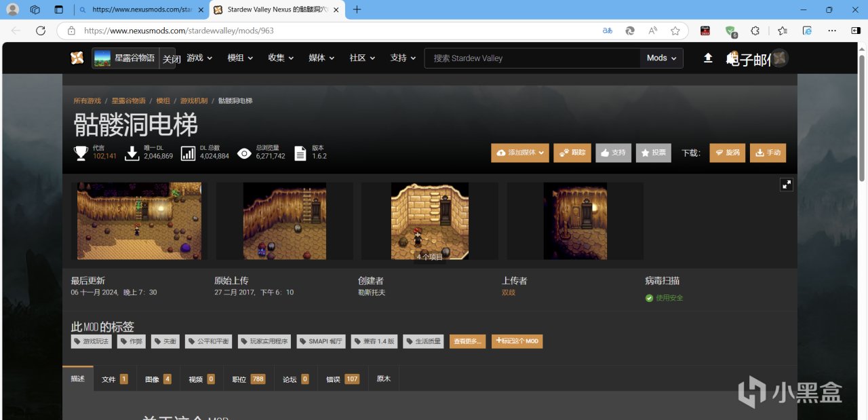The width and height of the screenshot is (868, 420).
Task: Open the 描述 tab
Action: [x=78, y=379]
